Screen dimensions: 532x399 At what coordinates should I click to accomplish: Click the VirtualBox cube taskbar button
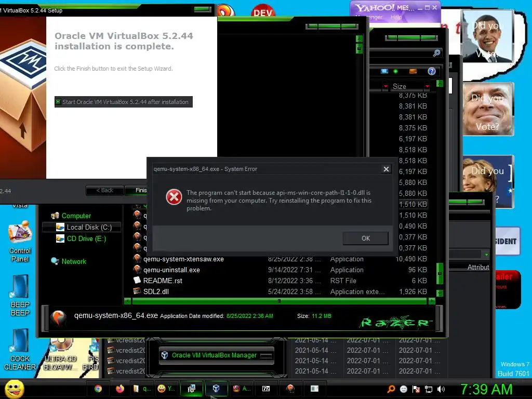(x=216, y=389)
